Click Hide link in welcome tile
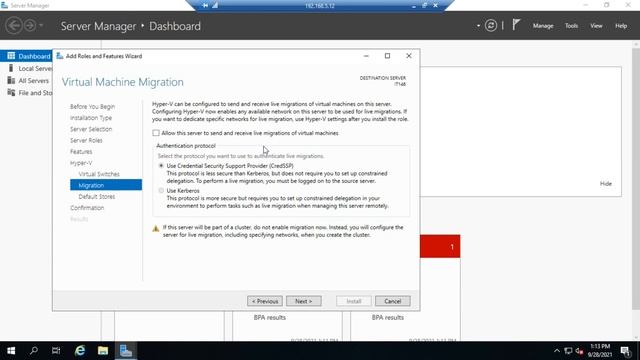Screen dimensions: 640x360 (x=606, y=184)
